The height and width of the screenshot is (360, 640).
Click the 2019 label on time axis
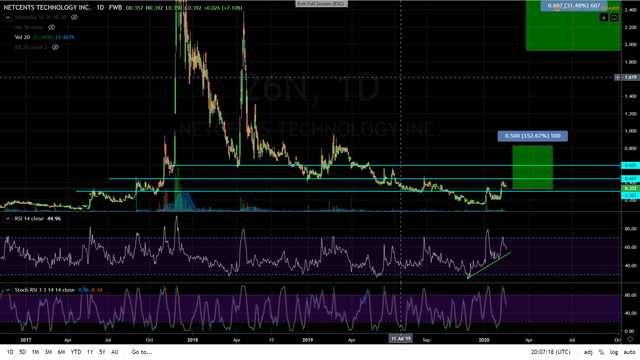click(x=308, y=340)
